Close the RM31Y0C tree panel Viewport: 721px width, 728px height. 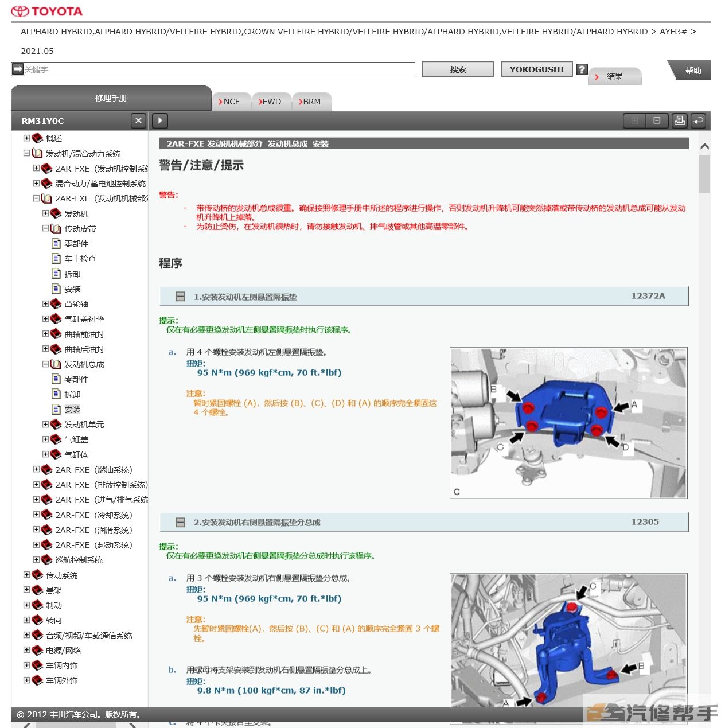click(x=138, y=120)
